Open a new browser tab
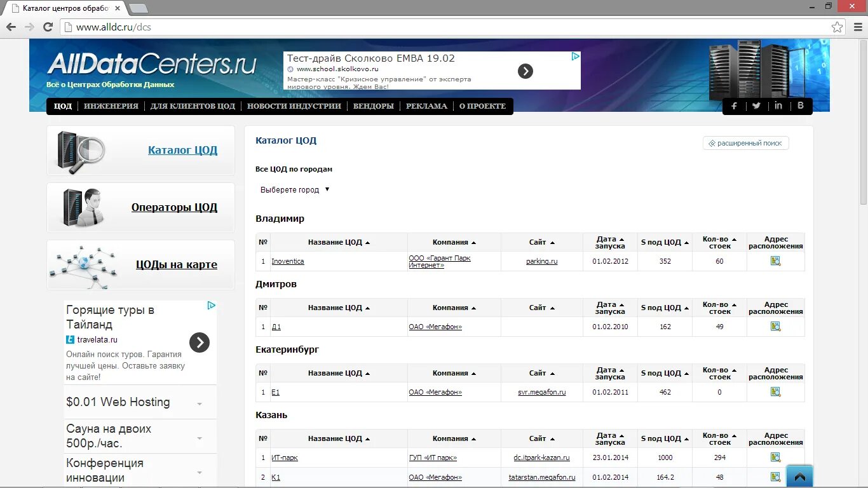 (139, 8)
